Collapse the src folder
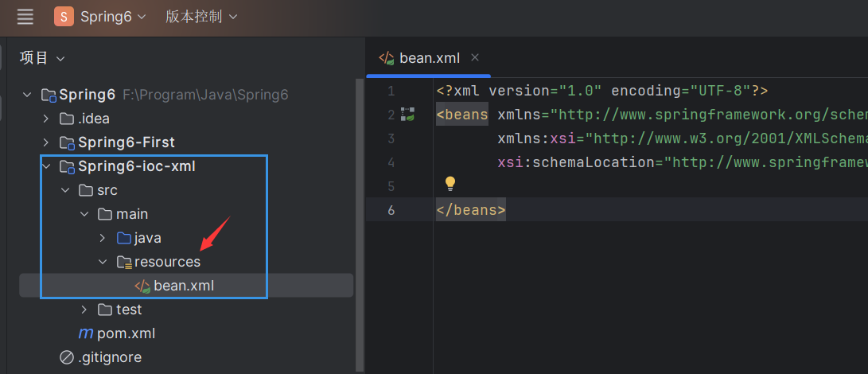 (x=65, y=191)
